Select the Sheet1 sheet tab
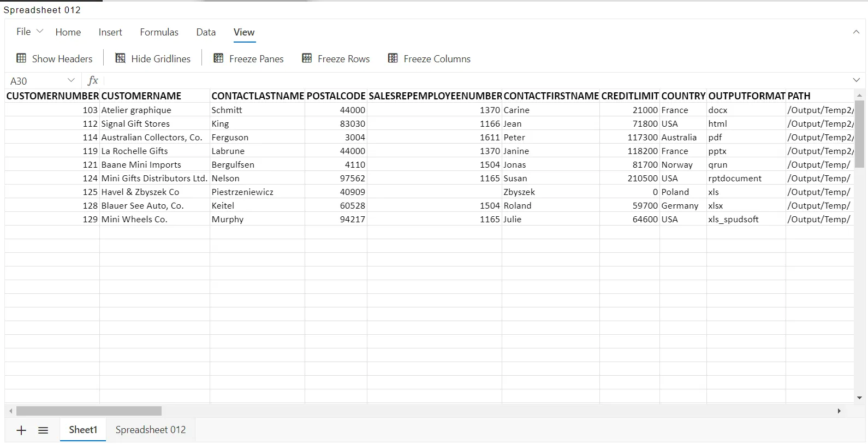Image resolution: width=868 pixels, height=444 pixels. coord(83,430)
